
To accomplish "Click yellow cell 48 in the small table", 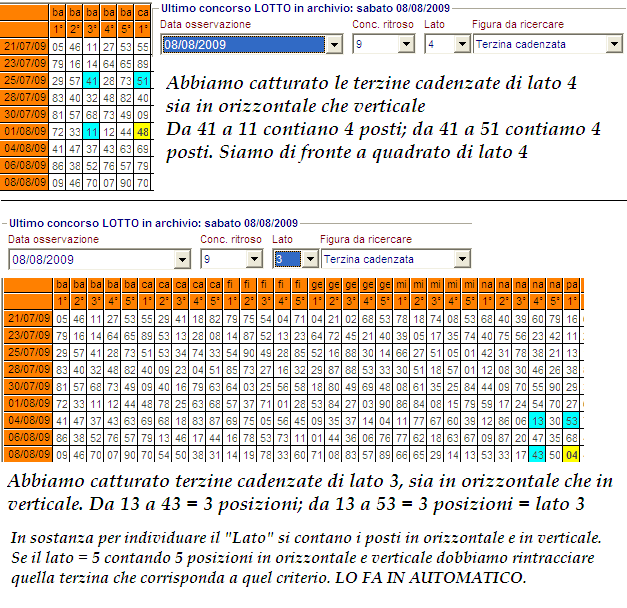I will pyautogui.click(x=143, y=132).
